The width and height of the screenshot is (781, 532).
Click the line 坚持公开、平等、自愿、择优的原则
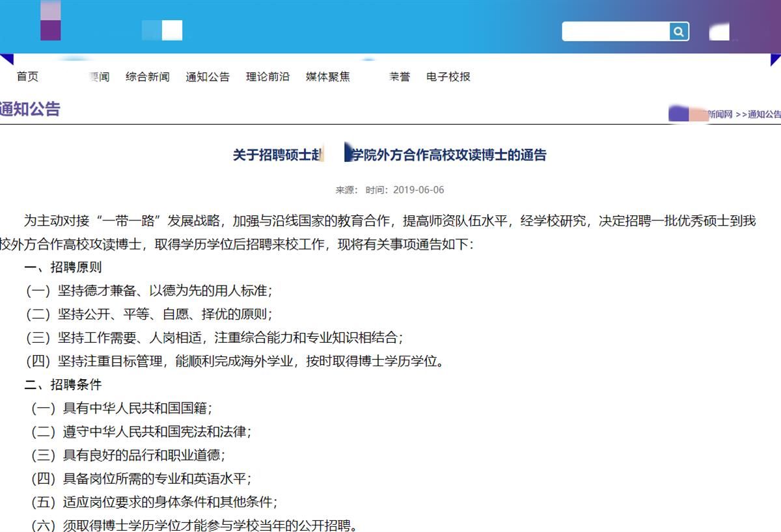tap(148, 314)
